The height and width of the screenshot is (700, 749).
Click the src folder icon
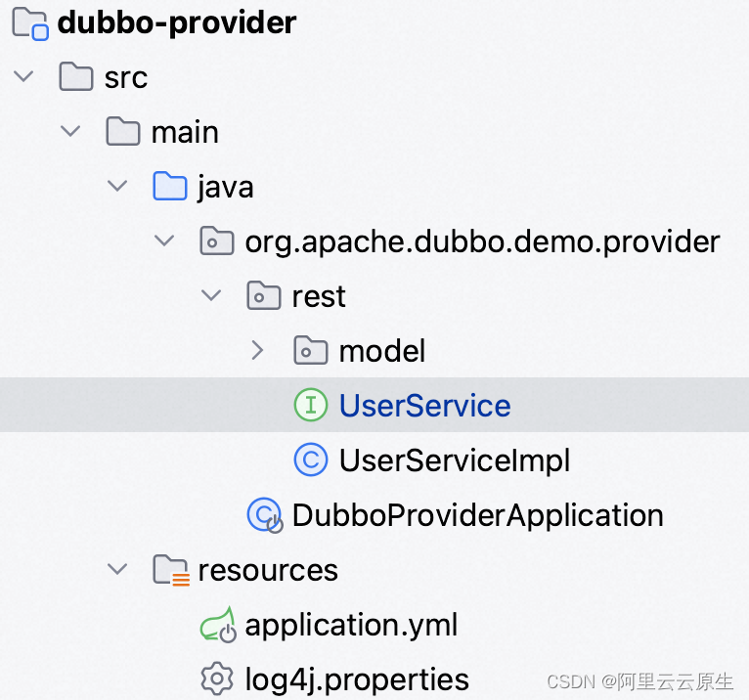tap(75, 76)
